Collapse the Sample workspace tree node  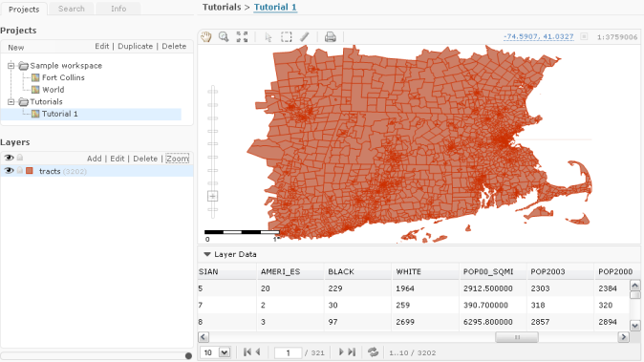pos(11,66)
